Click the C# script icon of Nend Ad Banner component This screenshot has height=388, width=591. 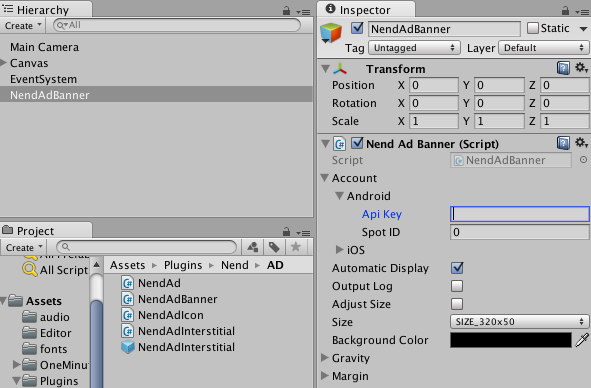click(x=340, y=144)
